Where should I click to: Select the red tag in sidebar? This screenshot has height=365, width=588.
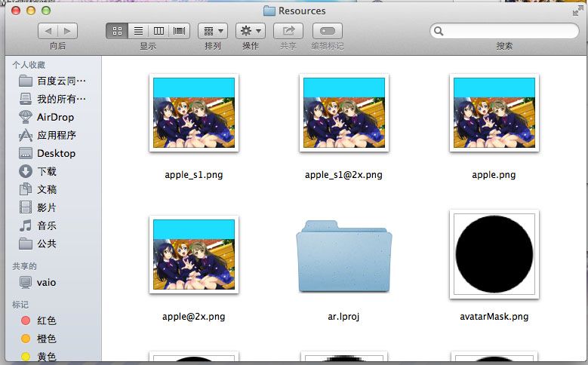point(46,321)
